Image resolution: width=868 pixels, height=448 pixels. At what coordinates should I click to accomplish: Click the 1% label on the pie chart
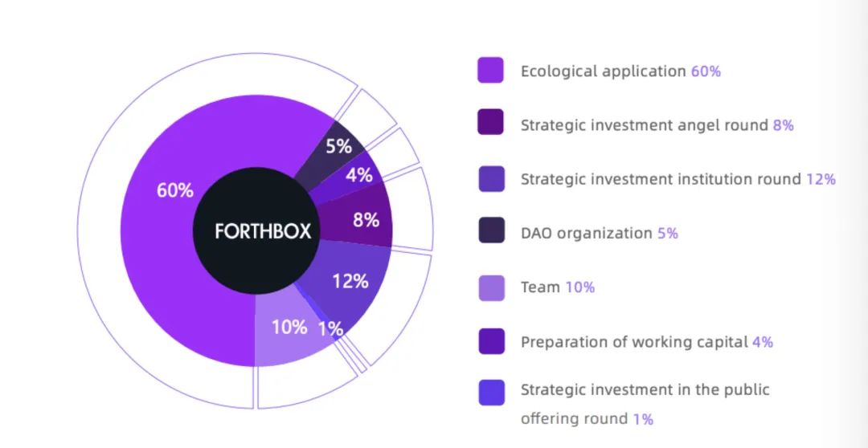coord(330,328)
